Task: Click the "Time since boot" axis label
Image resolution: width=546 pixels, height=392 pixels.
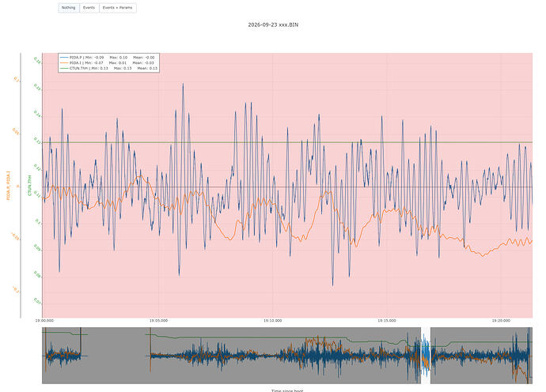Action: [287, 390]
